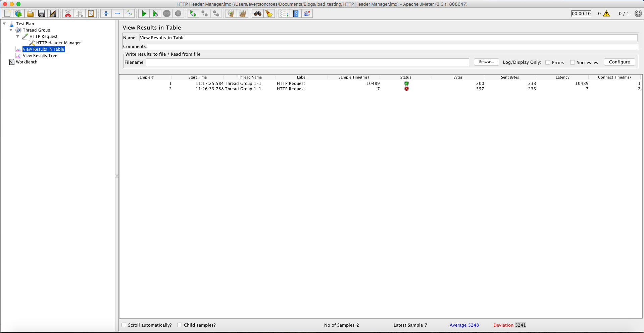Click Remote Shutdown All icon
644x333 pixels.
pos(216,13)
